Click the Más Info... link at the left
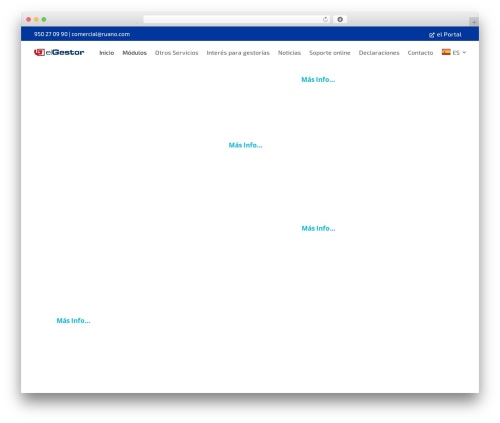The width and height of the screenshot is (500, 423). pos(73,320)
